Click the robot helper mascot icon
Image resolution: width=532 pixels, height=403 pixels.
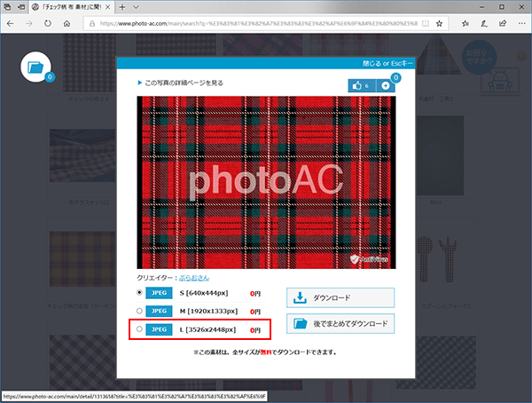coord(500,81)
